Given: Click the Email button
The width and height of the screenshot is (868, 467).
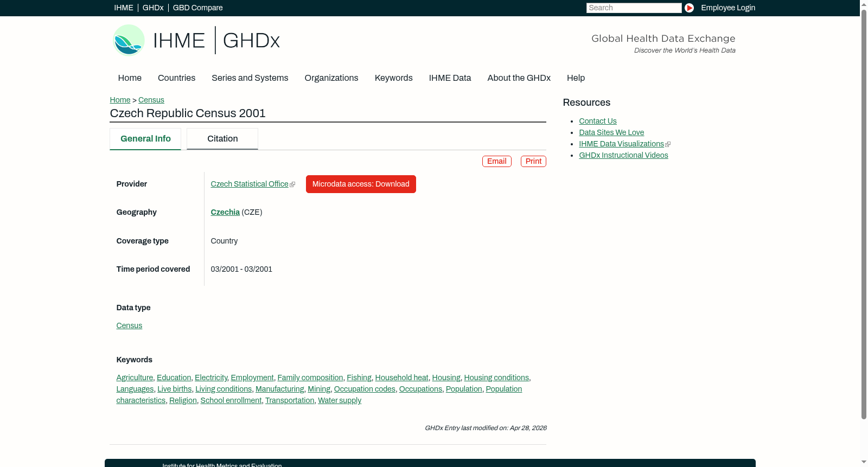Looking at the screenshot, I should (x=497, y=162).
